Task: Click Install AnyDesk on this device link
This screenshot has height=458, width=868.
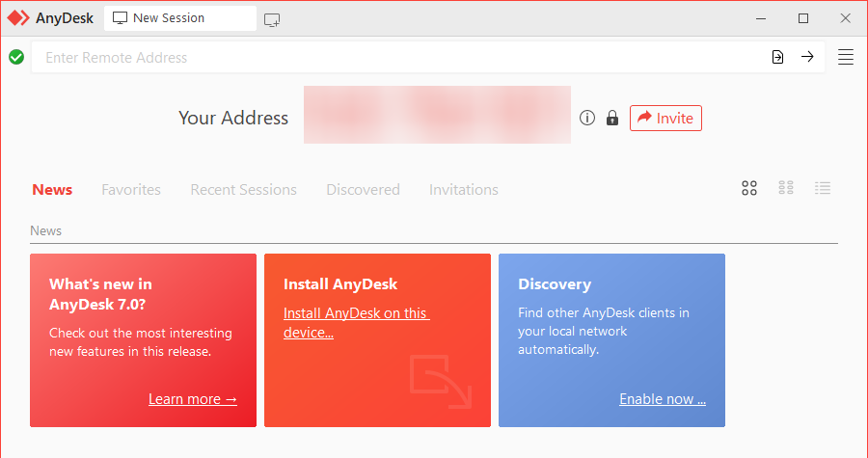Action: (x=356, y=322)
